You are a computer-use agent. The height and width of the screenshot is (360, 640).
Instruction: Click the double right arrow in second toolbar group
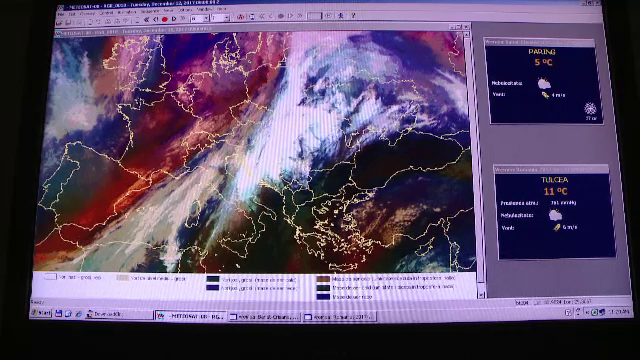300,16
